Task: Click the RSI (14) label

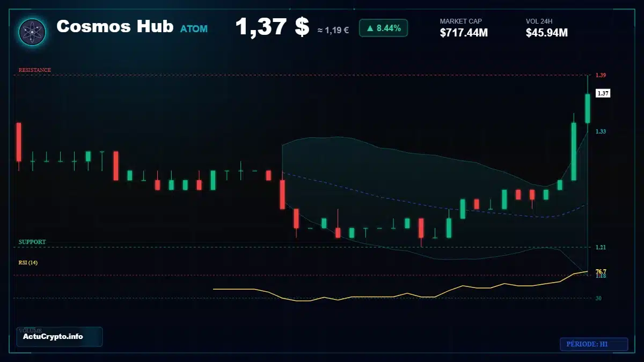Action: pyautogui.click(x=28, y=263)
